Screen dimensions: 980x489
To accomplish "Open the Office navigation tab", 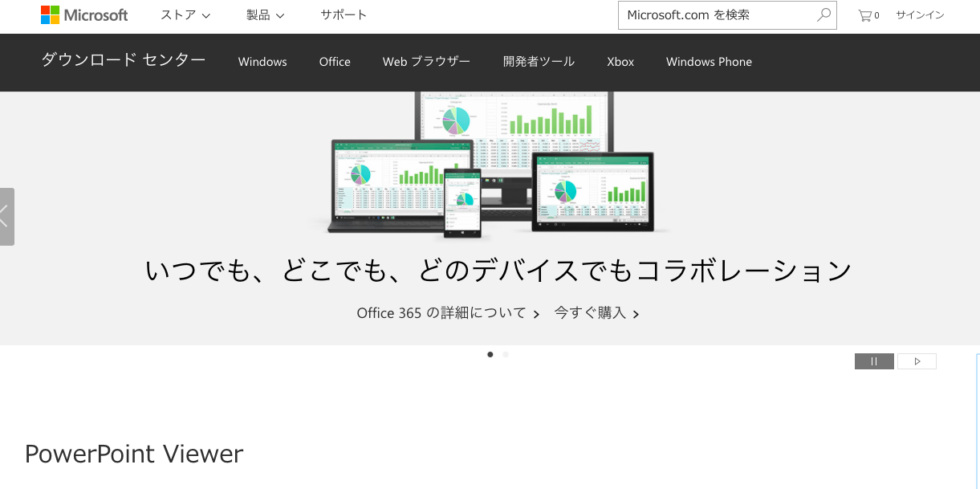I will 335,62.
